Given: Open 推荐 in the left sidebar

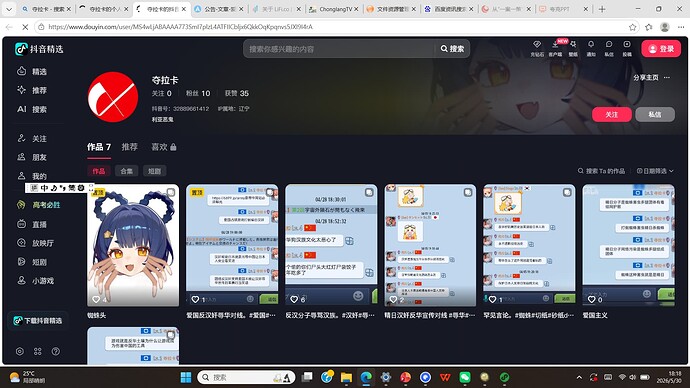Looking at the screenshot, I should (x=32, y=90).
